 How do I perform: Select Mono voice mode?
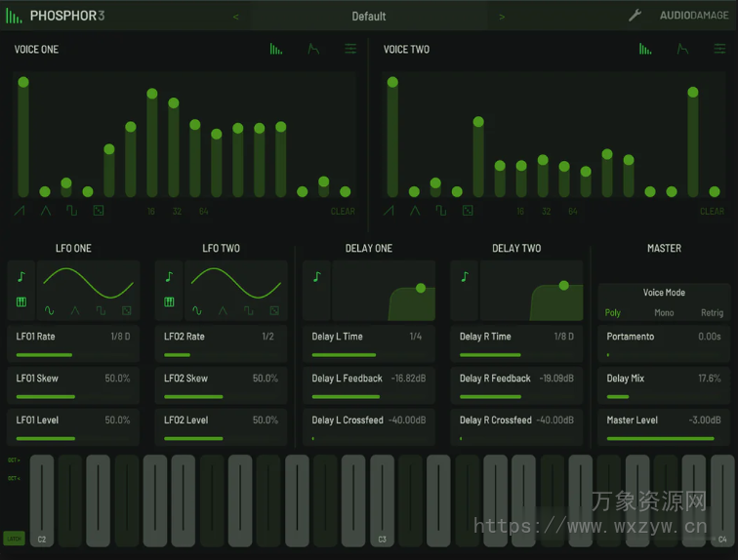coord(664,313)
